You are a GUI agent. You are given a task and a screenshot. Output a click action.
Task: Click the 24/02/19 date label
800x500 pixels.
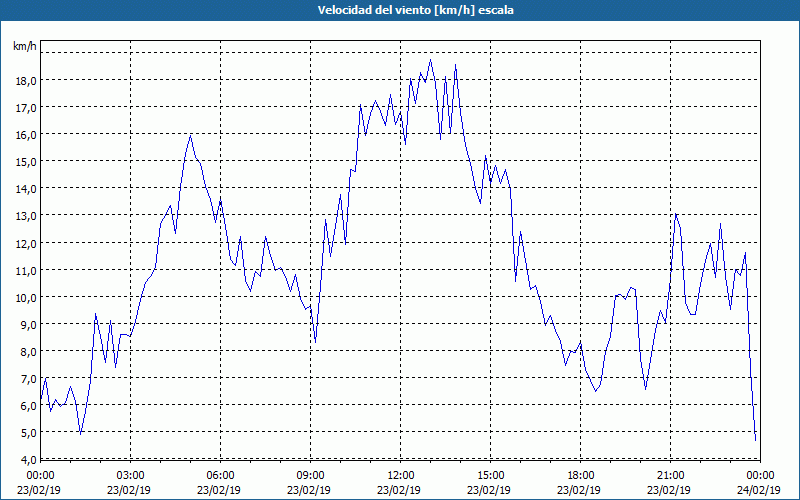pyautogui.click(x=759, y=490)
